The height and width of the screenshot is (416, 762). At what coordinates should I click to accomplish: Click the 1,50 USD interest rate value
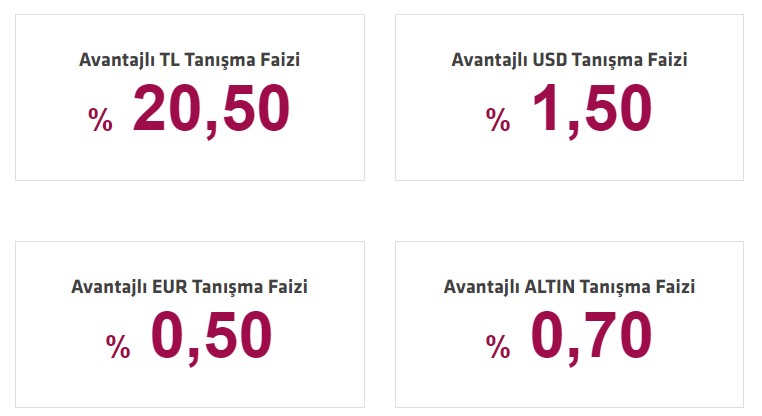(592, 109)
